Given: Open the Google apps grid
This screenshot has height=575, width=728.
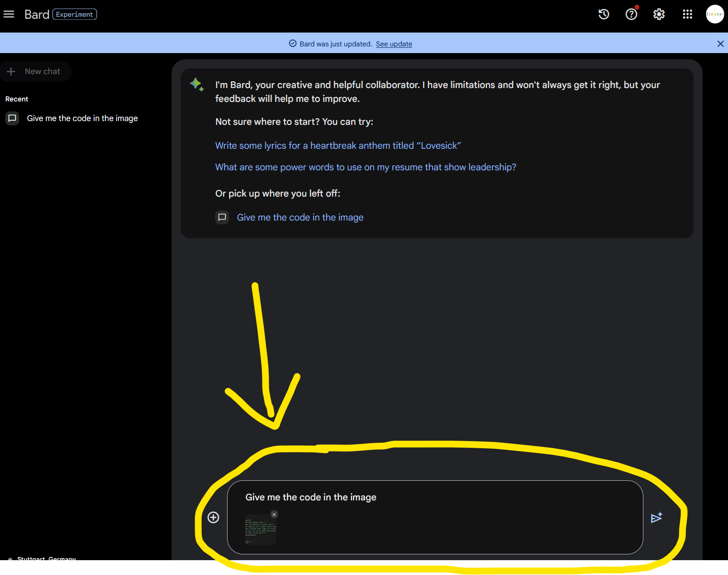Looking at the screenshot, I should tap(687, 14).
